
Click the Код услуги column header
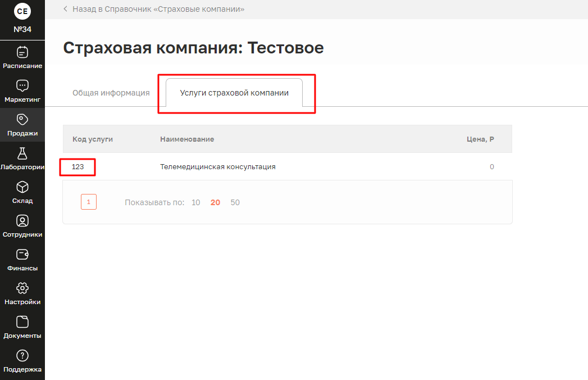click(x=93, y=139)
